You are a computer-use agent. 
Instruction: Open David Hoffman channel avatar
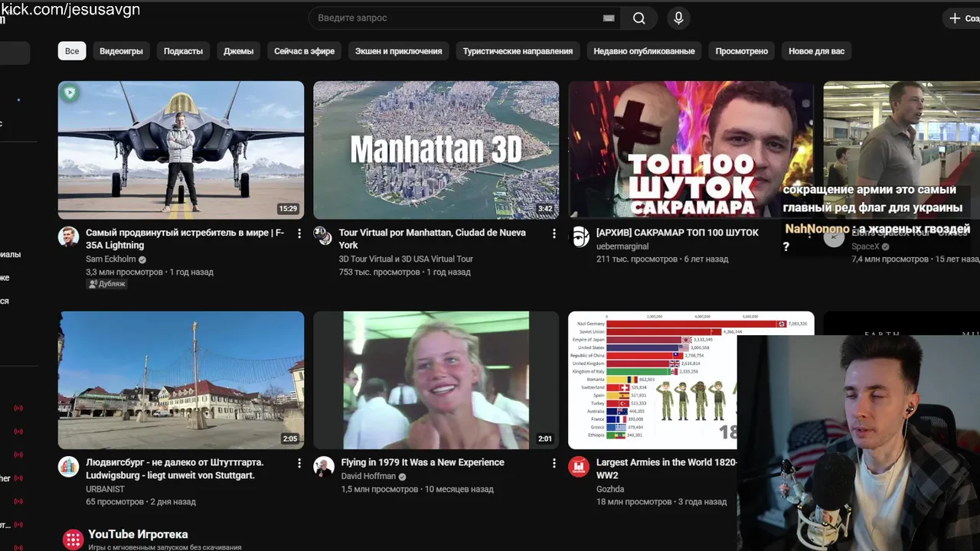click(x=324, y=467)
